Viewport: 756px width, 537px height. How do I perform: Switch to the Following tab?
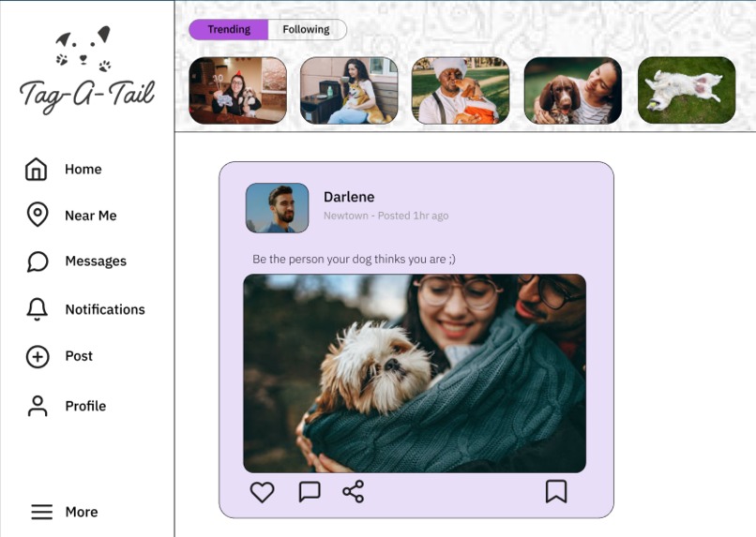[x=307, y=29]
